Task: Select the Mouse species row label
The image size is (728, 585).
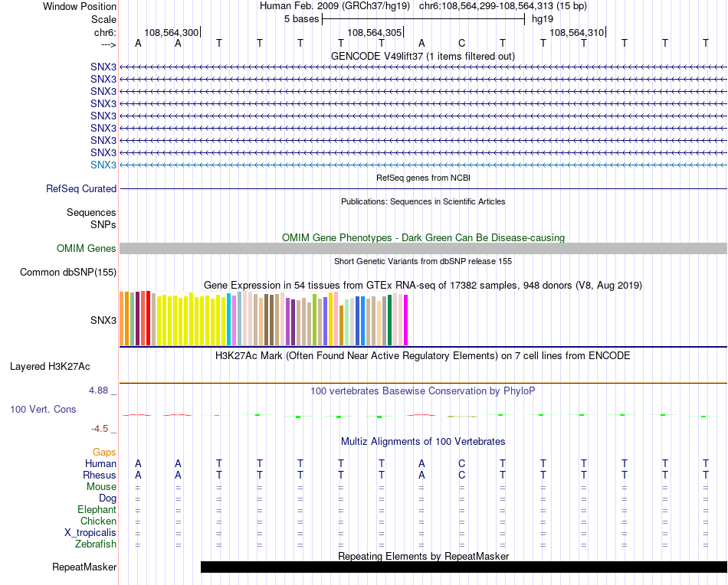Action: click(101, 487)
